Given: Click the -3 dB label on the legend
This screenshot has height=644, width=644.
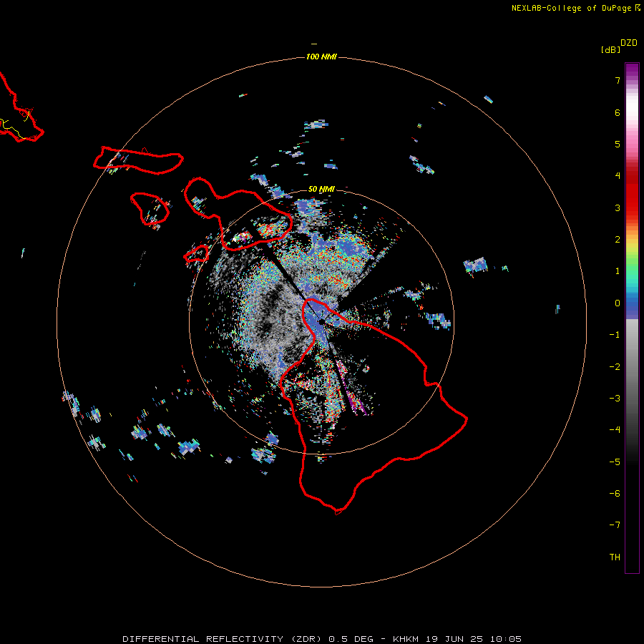Looking at the screenshot, I should (615, 399).
